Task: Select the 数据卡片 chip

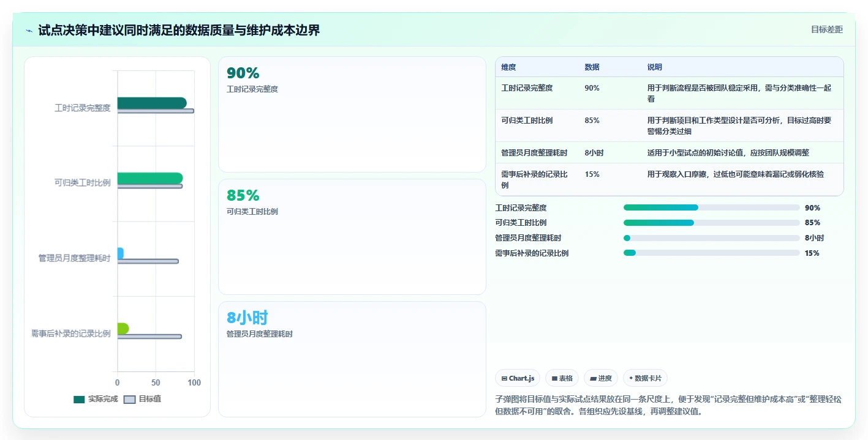Action: pos(646,378)
